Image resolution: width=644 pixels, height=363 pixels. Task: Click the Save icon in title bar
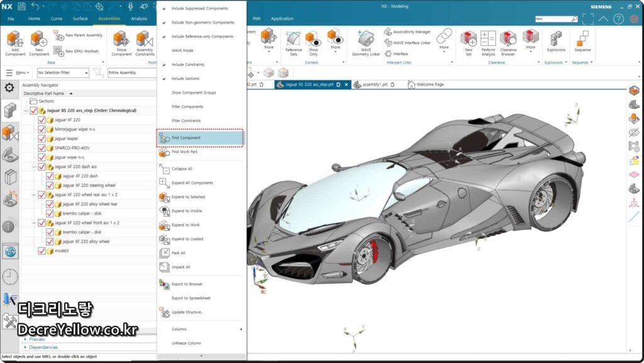pyautogui.click(x=22, y=6)
